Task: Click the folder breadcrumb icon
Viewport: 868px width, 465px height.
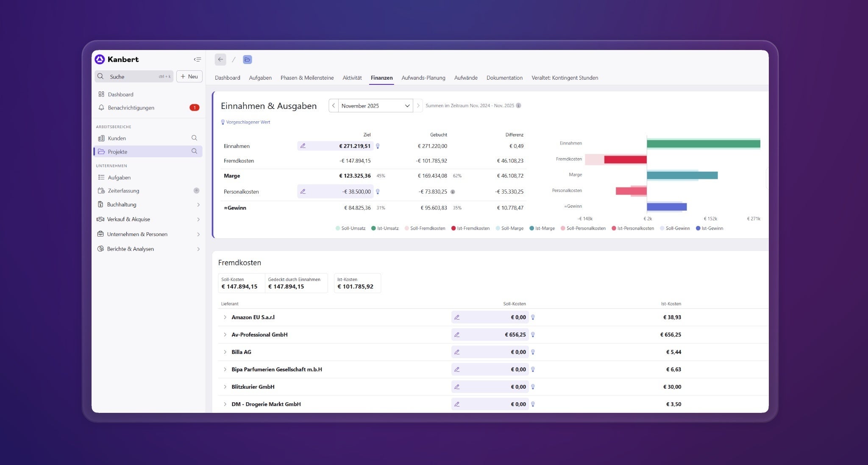Action: [247, 59]
